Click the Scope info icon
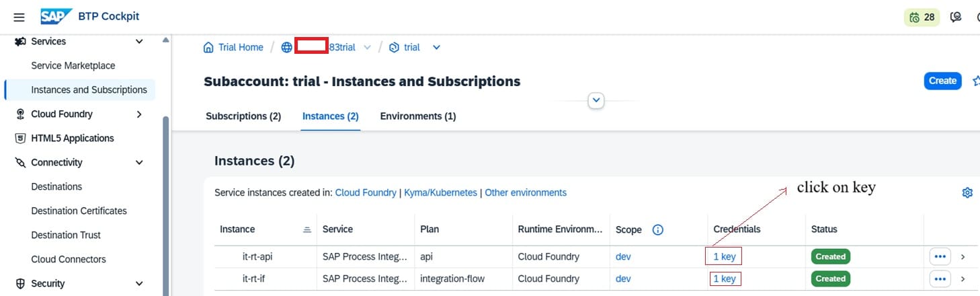 click(x=658, y=229)
